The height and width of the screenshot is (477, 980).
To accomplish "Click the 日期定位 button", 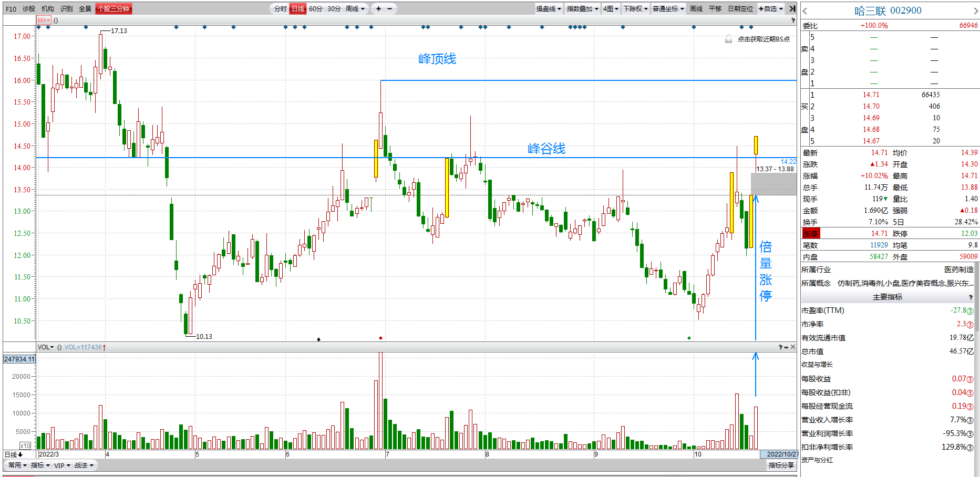I will click(740, 9).
